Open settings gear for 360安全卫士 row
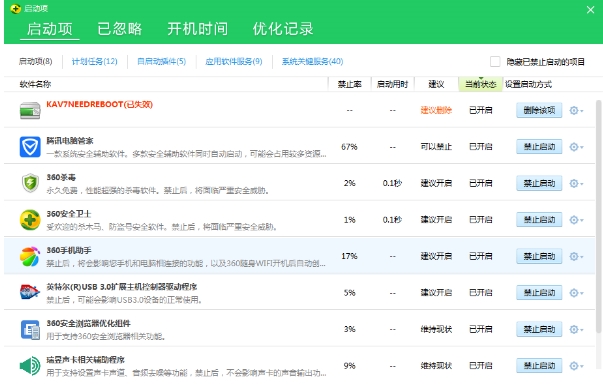 576,220
